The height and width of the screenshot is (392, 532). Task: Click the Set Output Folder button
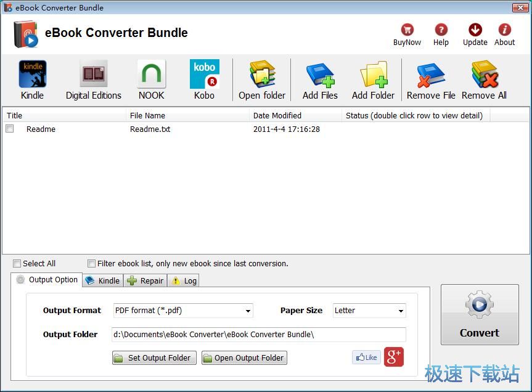click(x=154, y=357)
